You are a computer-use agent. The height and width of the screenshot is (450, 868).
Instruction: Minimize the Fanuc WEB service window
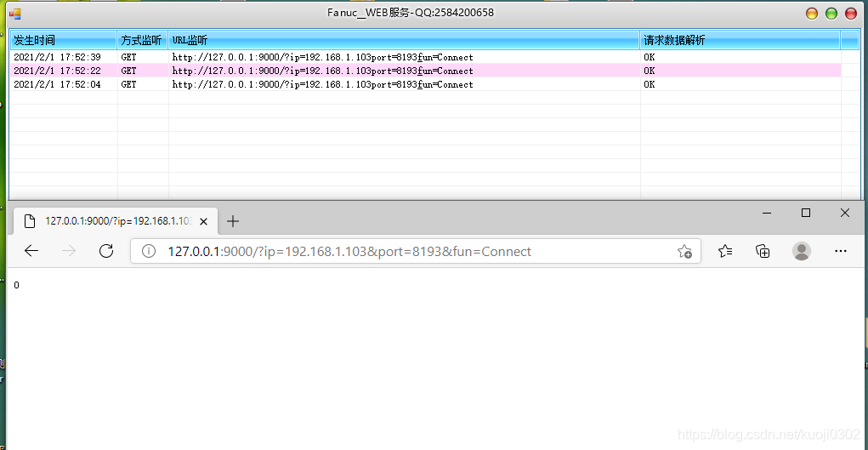point(812,14)
